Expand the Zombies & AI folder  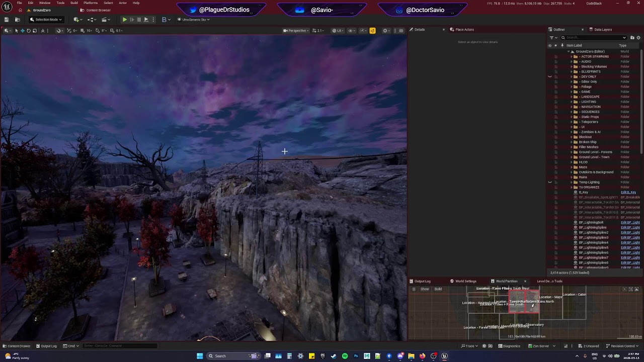[572, 132]
